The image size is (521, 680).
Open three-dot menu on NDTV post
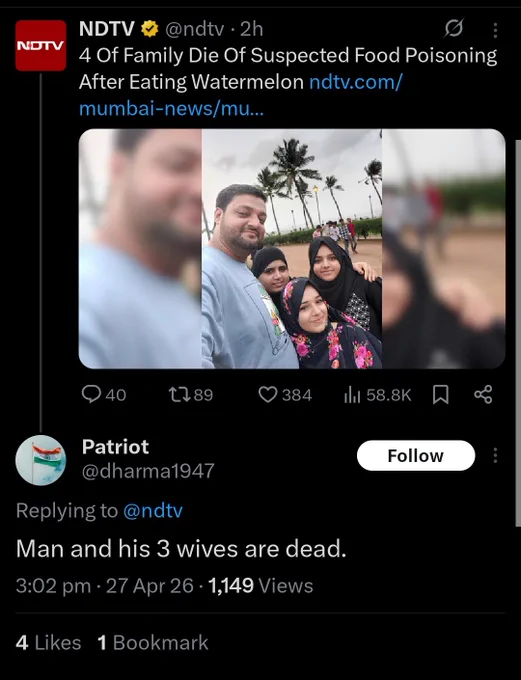(495, 30)
